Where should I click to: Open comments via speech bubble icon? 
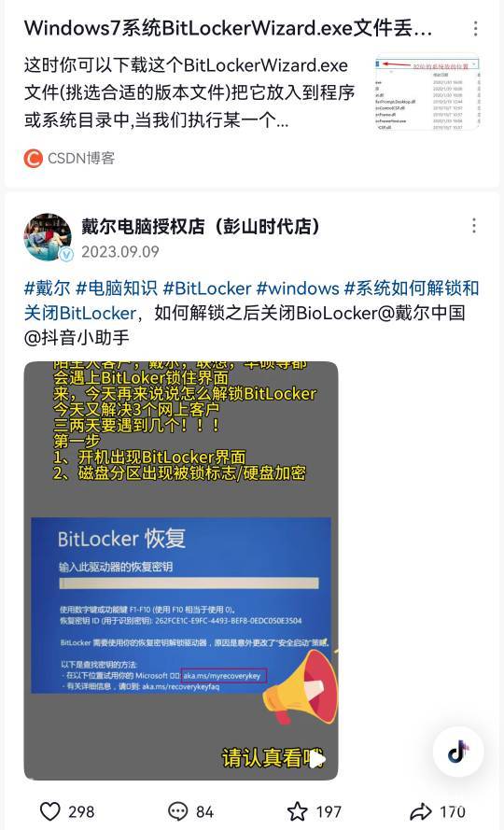[x=177, y=811]
